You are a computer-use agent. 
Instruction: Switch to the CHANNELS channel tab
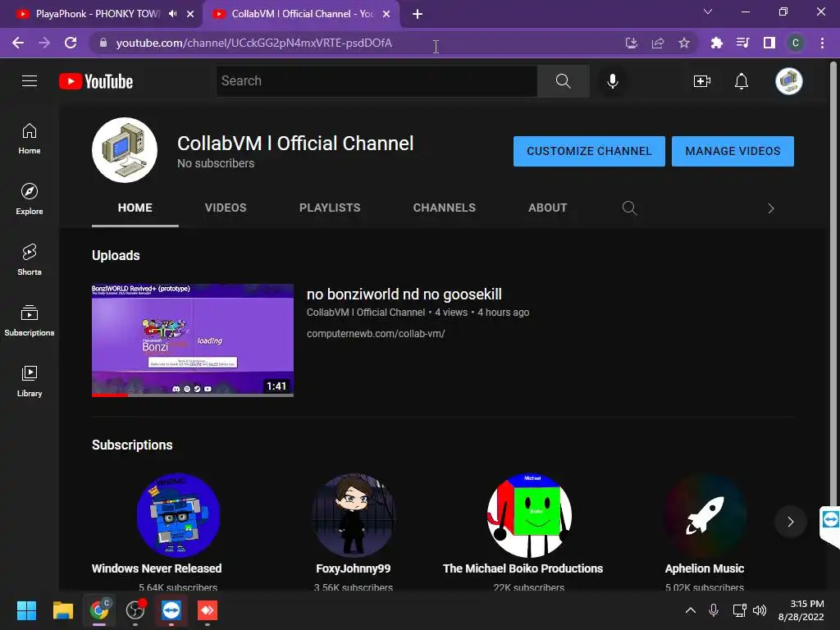(444, 208)
